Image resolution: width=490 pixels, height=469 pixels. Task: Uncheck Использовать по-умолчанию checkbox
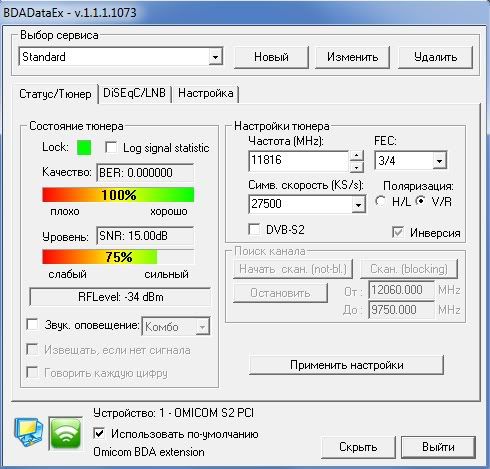point(99,433)
